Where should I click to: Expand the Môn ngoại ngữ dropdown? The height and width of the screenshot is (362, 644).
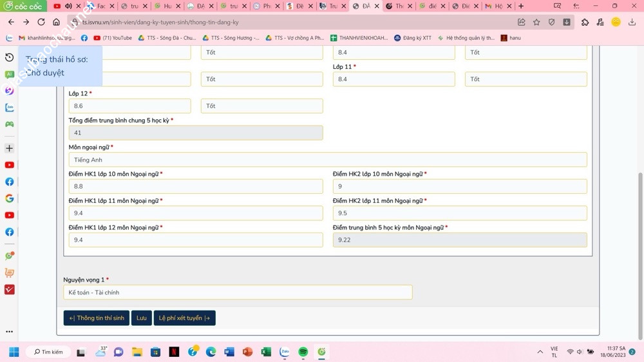[x=327, y=160]
